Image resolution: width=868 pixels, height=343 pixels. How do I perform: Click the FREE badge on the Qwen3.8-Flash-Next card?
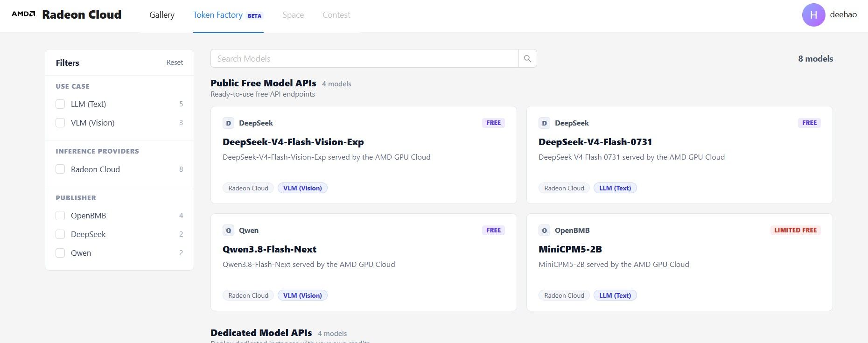click(493, 230)
